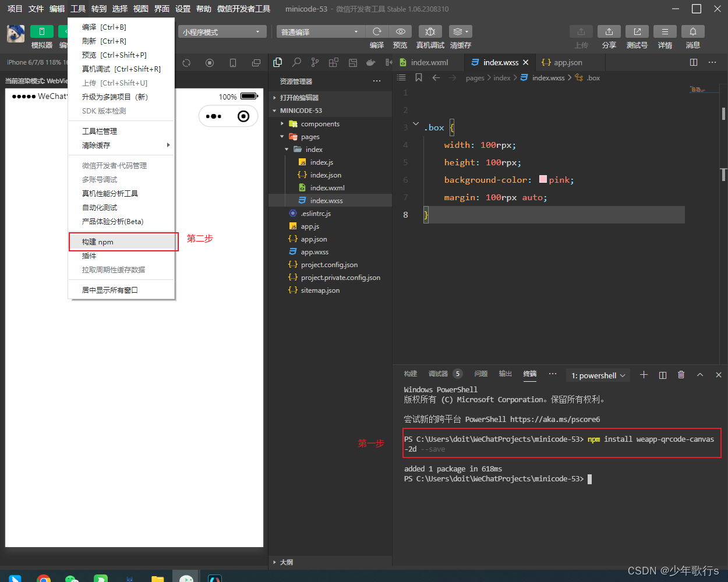Image resolution: width=728 pixels, height=582 pixels.
Task: Open the explorer files icon
Action: pyautogui.click(x=278, y=62)
